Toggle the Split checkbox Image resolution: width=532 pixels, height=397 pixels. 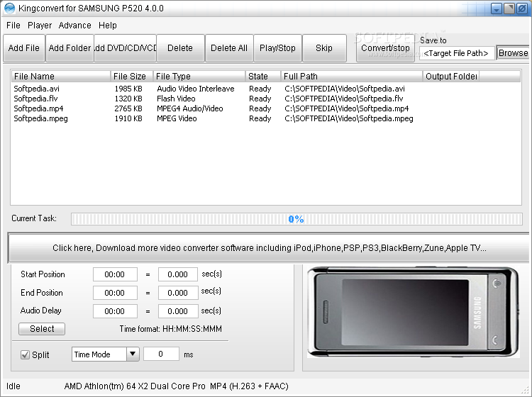[x=25, y=354]
